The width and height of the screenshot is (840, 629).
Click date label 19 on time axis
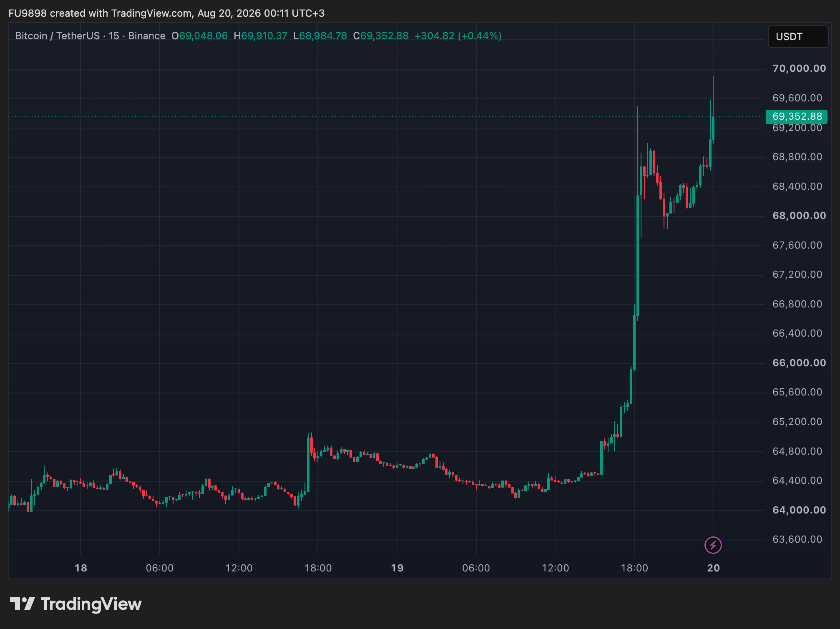pyautogui.click(x=397, y=568)
